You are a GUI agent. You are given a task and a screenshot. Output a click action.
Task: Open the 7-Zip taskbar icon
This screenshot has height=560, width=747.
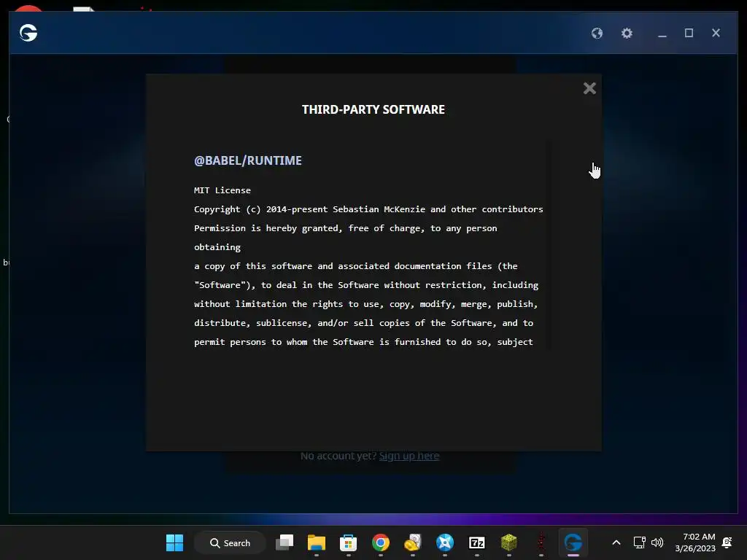477,542
